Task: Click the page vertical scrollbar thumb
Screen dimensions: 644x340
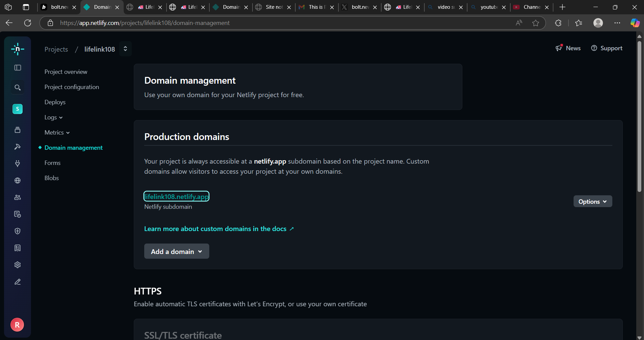Action: coord(639,116)
